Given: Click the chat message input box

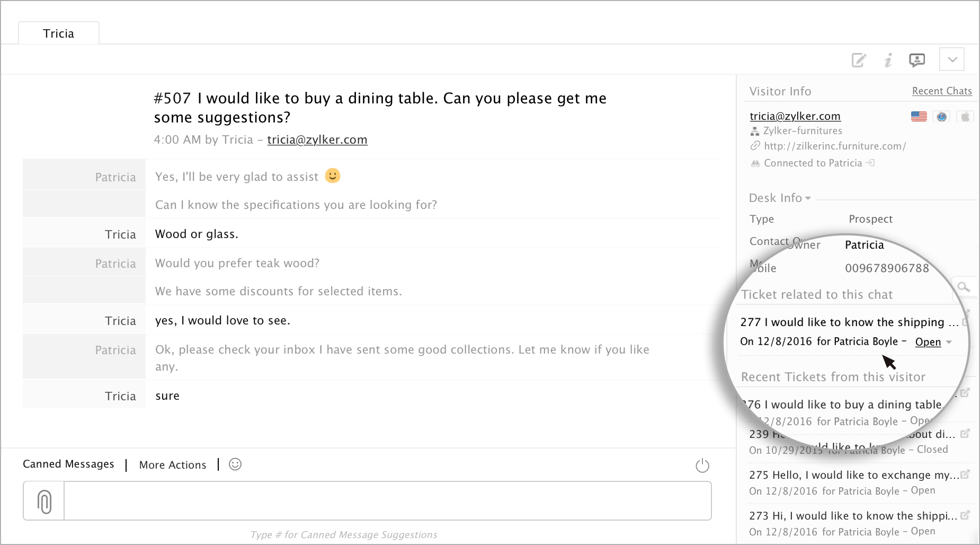Looking at the screenshot, I should [387, 501].
